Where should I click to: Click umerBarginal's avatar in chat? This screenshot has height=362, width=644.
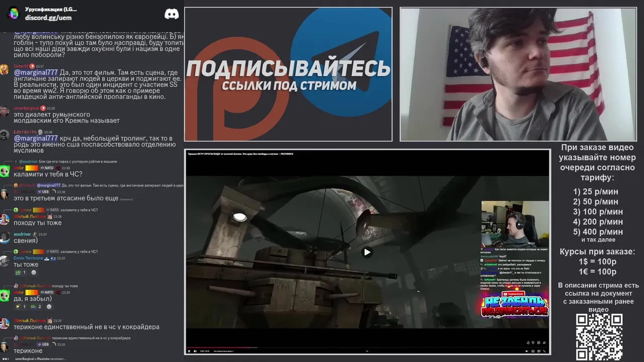(5, 111)
